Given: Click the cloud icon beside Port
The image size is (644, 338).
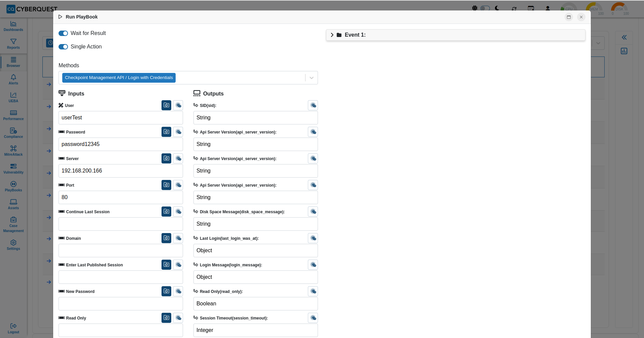Looking at the screenshot, I should click(178, 185).
